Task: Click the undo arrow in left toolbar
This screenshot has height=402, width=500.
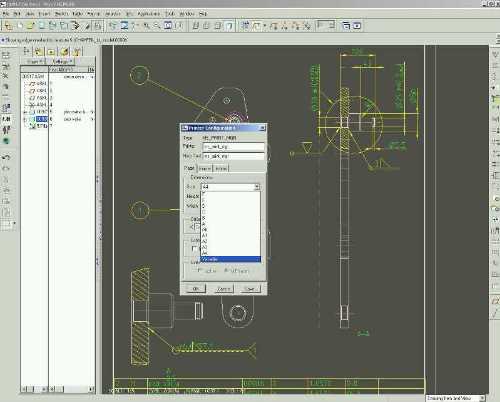Action: coord(6,157)
